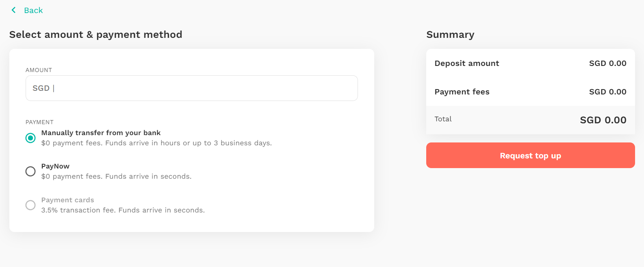Click the Total SGD 0.00 amount

coord(603,120)
